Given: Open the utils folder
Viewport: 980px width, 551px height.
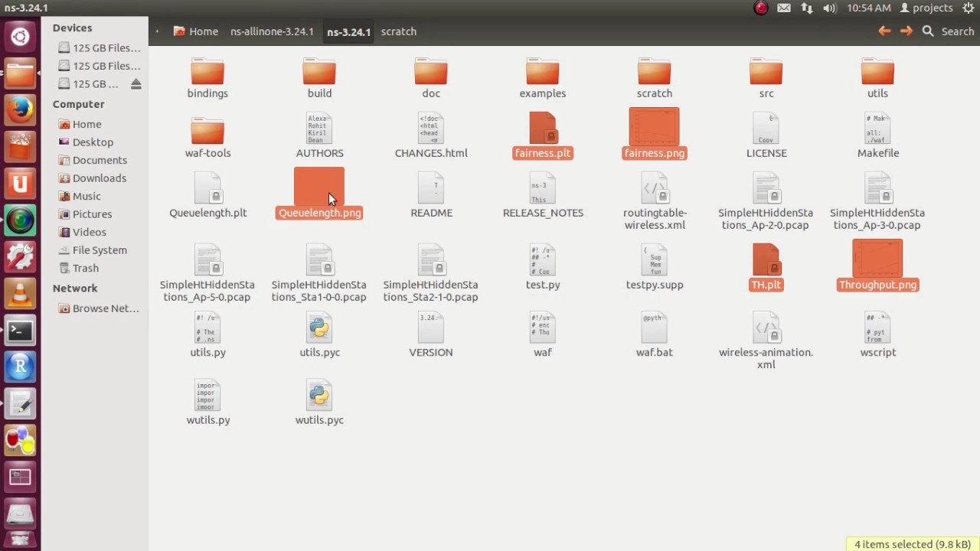Looking at the screenshot, I should 877,78.
